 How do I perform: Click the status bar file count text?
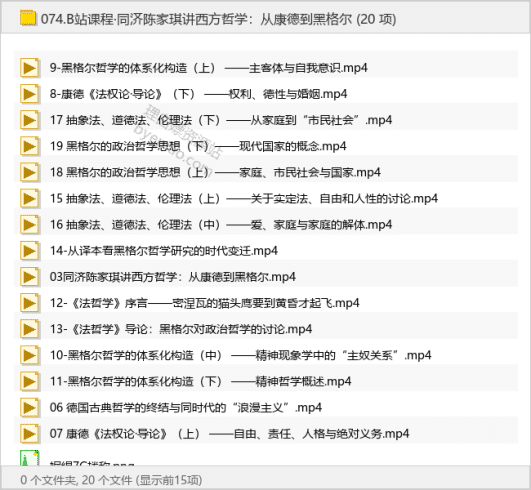(x=111, y=480)
